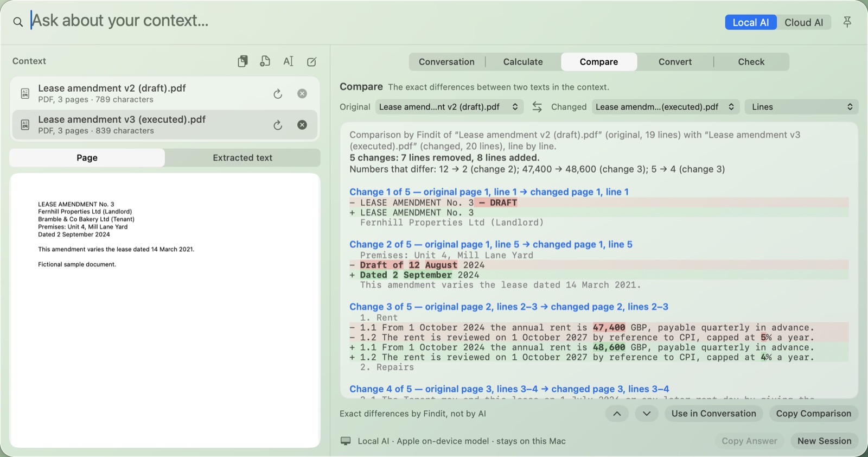Click the compose note icon in the Context header
The image size is (868, 457).
[x=312, y=61]
